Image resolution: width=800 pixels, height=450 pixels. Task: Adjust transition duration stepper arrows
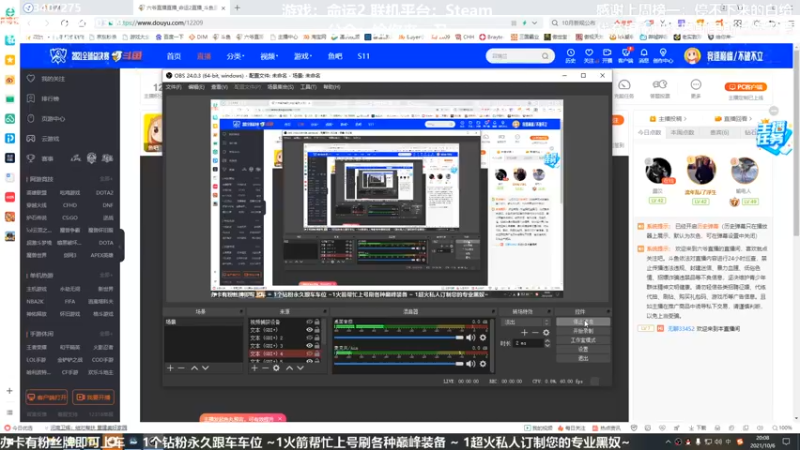pos(547,343)
